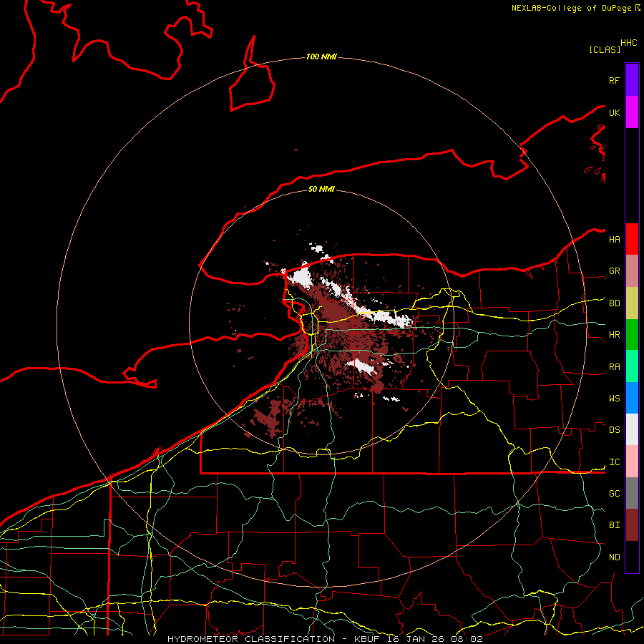Image resolution: width=644 pixels, height=644 pixels.
Task: Click the red HA color swatch in legend
Action: point(632,239)
